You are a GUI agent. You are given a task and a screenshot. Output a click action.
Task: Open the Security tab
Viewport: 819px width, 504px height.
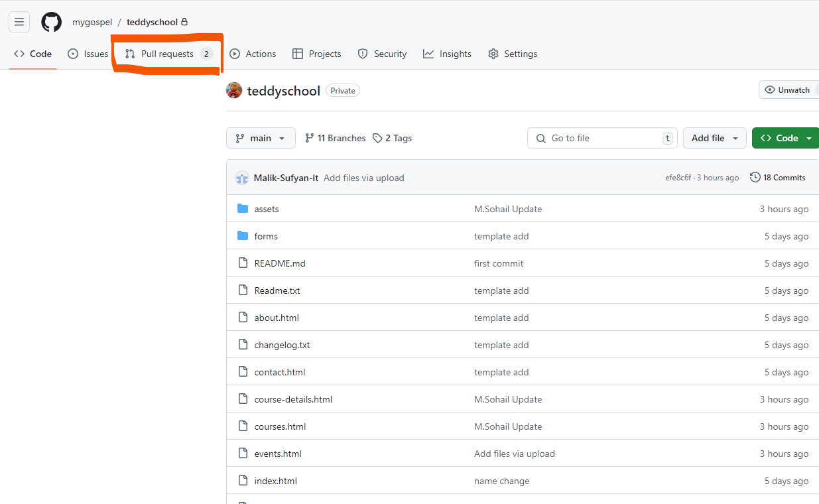coord(382,54)
